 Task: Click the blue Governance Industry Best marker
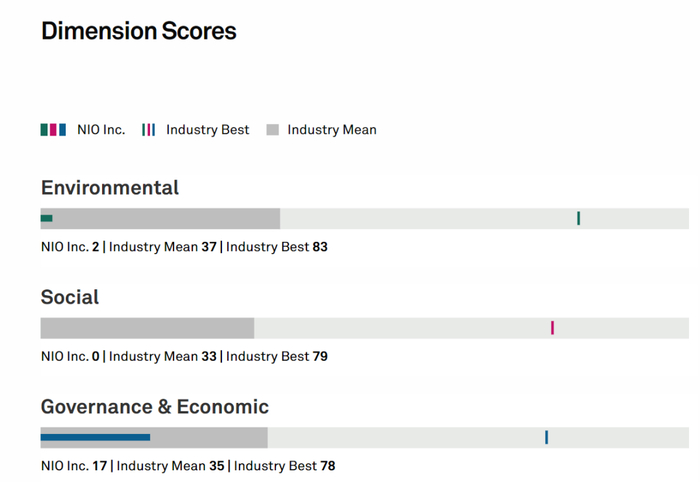point(546,437)
